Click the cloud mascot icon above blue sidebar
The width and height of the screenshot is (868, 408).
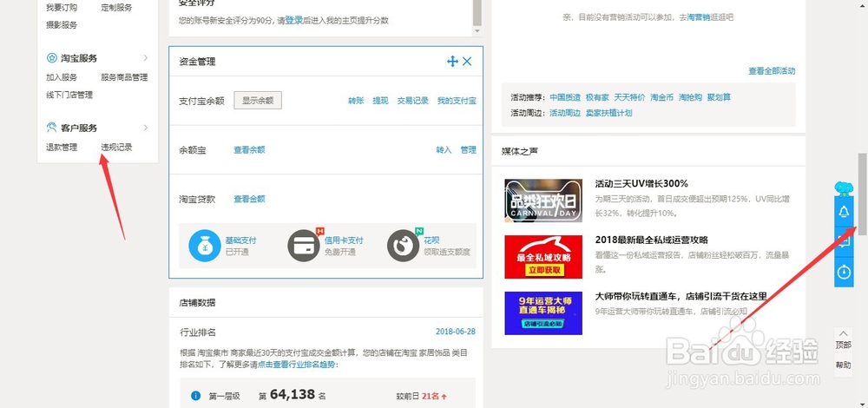coord(844,188)
